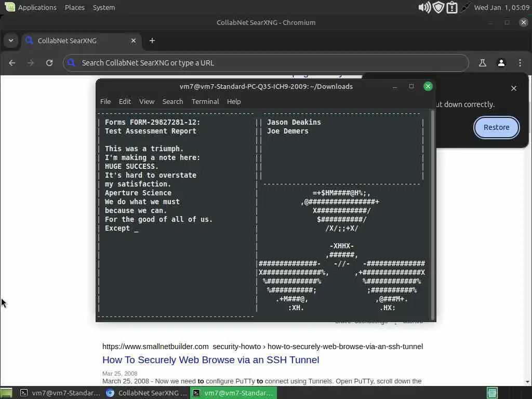The height and width of the screenshot is (399, 532).
Task: Click the 'Mar 25, 2008' result date
Action: click(x=120, y=373)
